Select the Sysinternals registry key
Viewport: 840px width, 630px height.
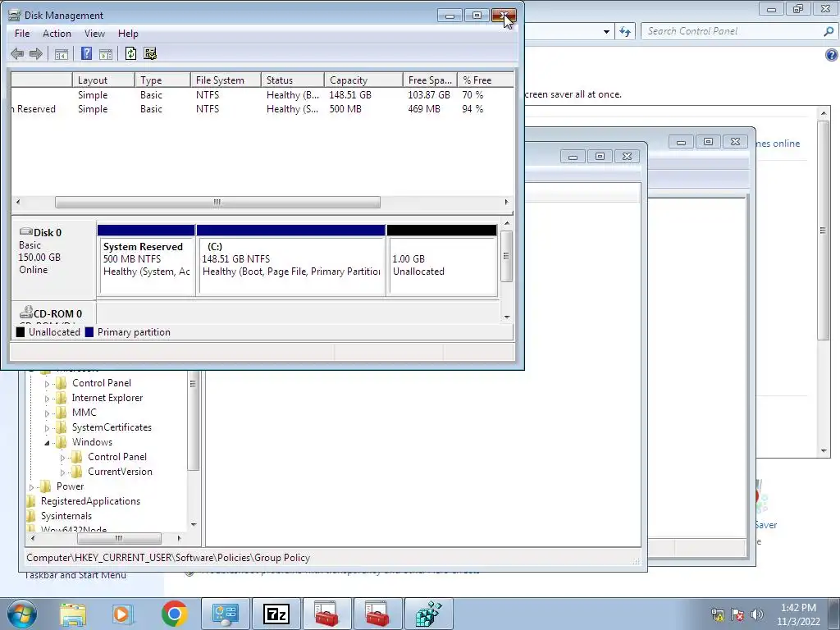[x=66, y=516]
